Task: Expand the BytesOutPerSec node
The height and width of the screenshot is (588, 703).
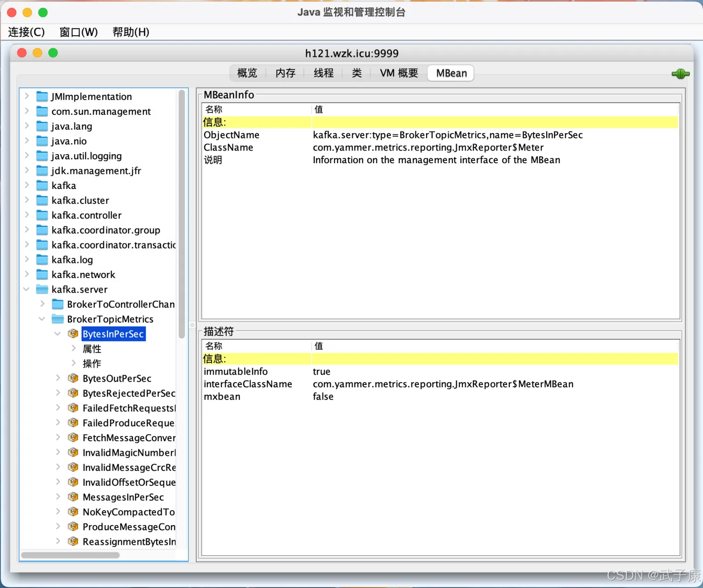Action: [x=58, y=378]
